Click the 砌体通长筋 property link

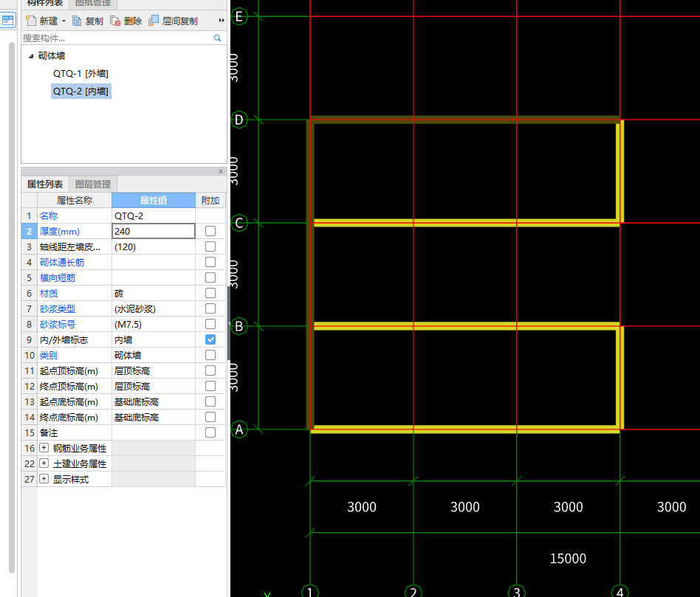click(x=62, y=263)
